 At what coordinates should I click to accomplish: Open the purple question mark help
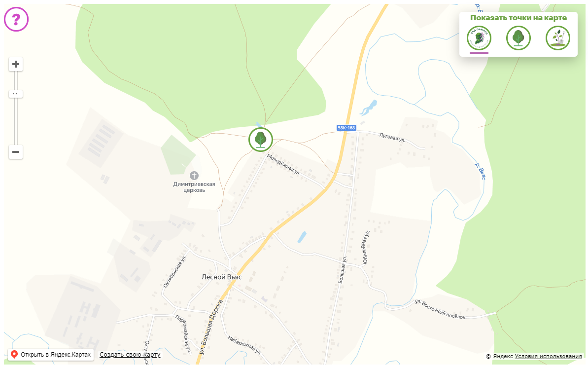(16, 19)
